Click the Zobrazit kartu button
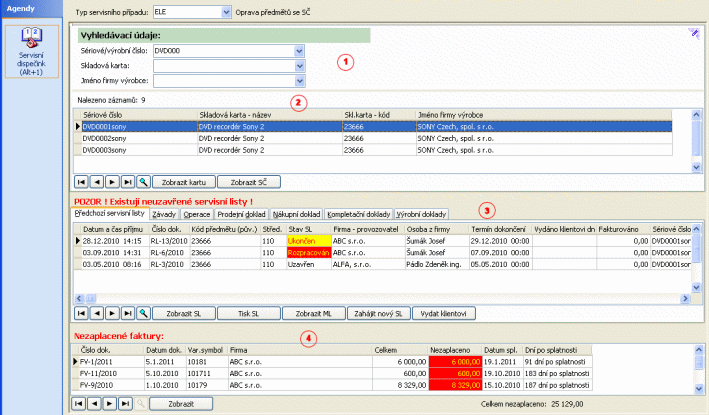The image size is (709, 415). 183,183
